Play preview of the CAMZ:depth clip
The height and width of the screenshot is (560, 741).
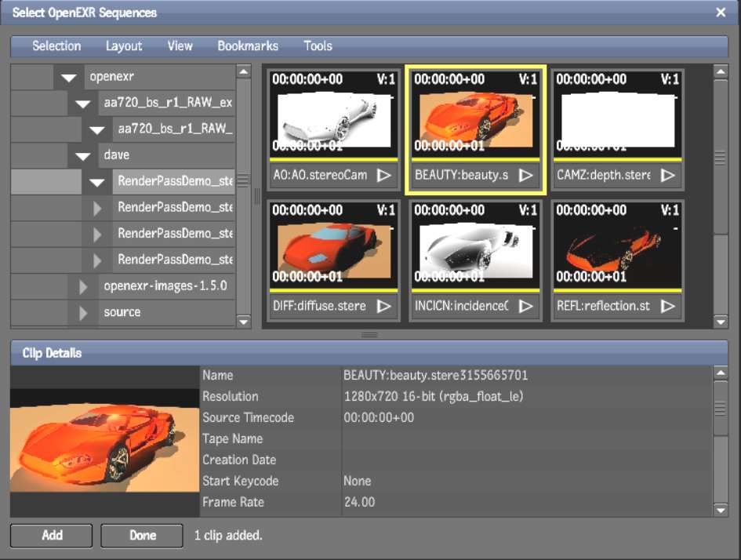tap(669, 174)
